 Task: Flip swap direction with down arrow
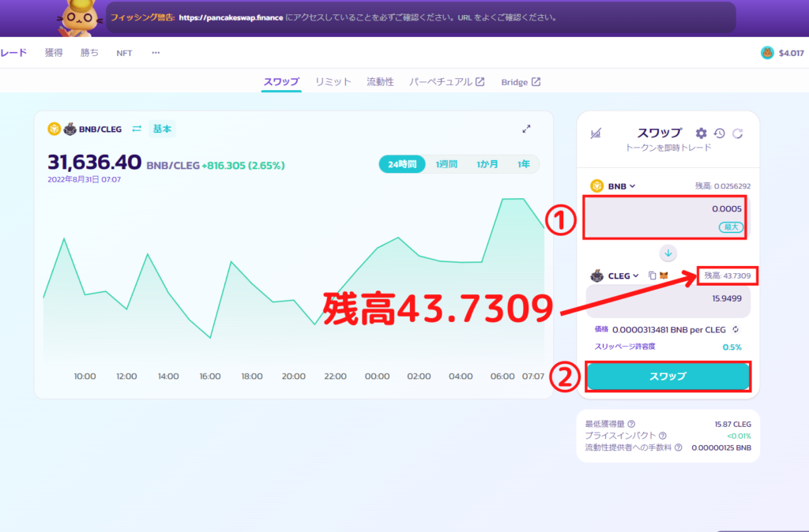[668, 253]
